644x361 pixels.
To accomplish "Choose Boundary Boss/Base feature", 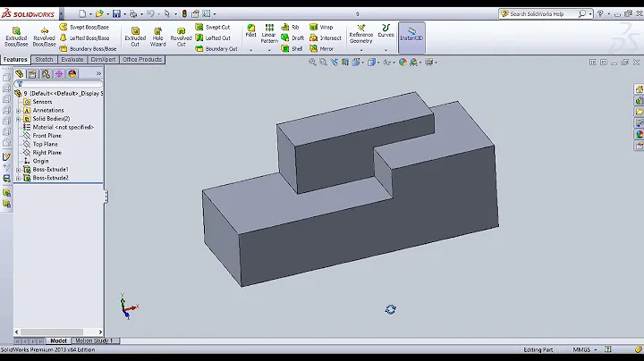I will pyautogui.click(x=88, y=48).
